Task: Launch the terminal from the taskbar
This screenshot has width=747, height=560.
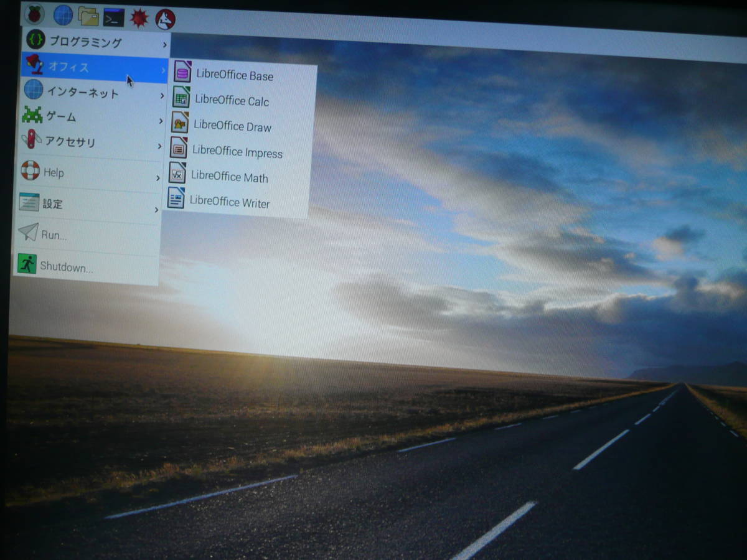Action: tap(113, 17)
